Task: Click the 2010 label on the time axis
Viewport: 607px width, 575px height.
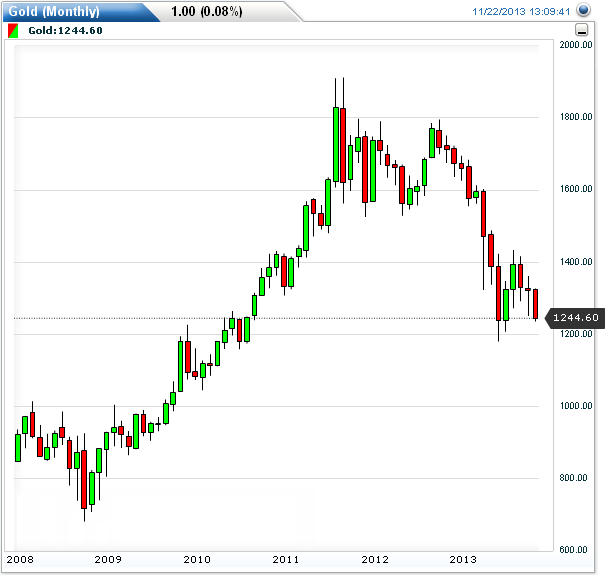Action: coord(197,559)
